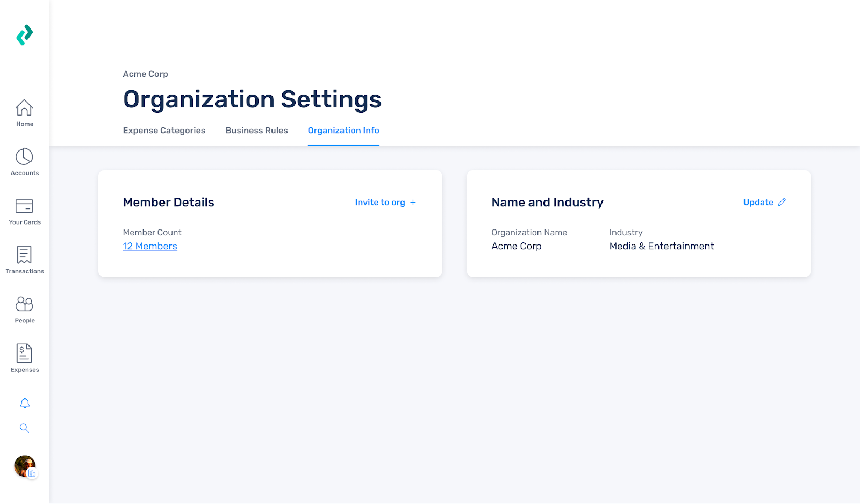
Task: Select the Organization Info tab
Action: click(x=343, y=131)
